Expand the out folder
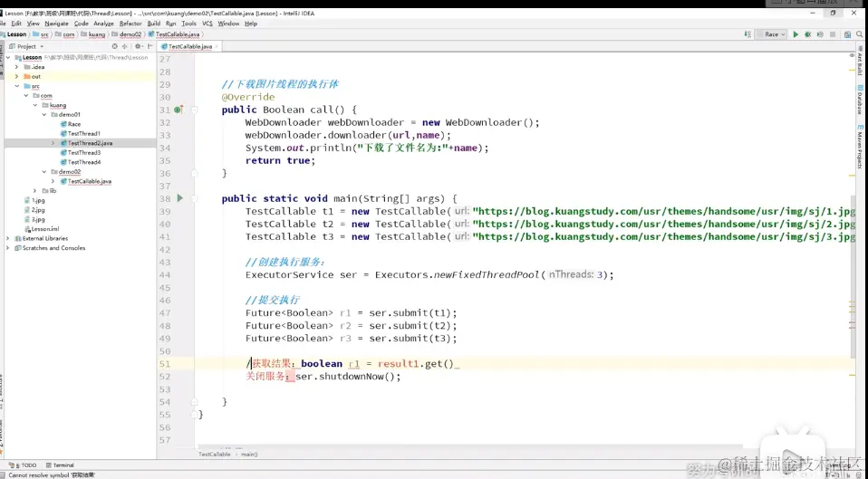This screenshot has width=868, height=479. click(x=16, y=76)
